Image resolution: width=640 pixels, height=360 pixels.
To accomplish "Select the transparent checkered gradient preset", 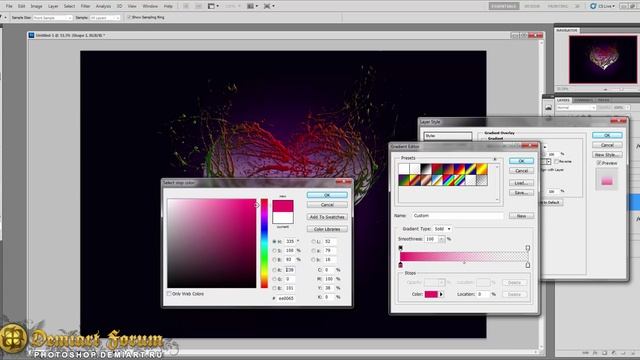I will click(482, 180).
